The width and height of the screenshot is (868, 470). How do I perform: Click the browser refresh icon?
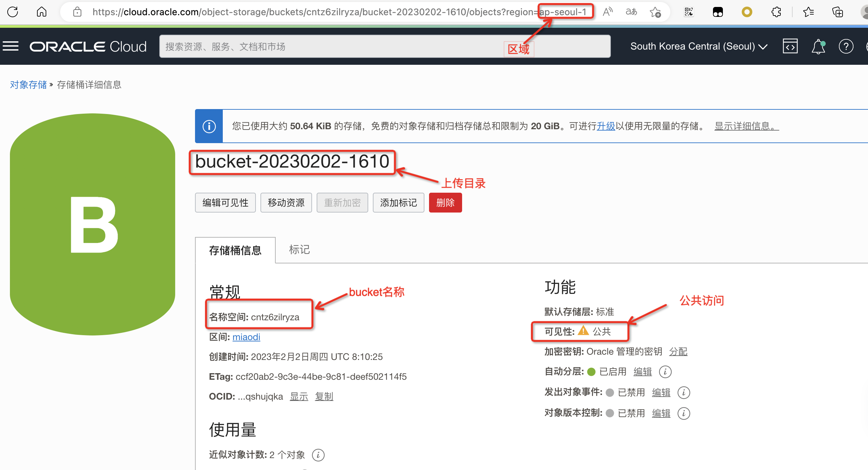[13, 12]
